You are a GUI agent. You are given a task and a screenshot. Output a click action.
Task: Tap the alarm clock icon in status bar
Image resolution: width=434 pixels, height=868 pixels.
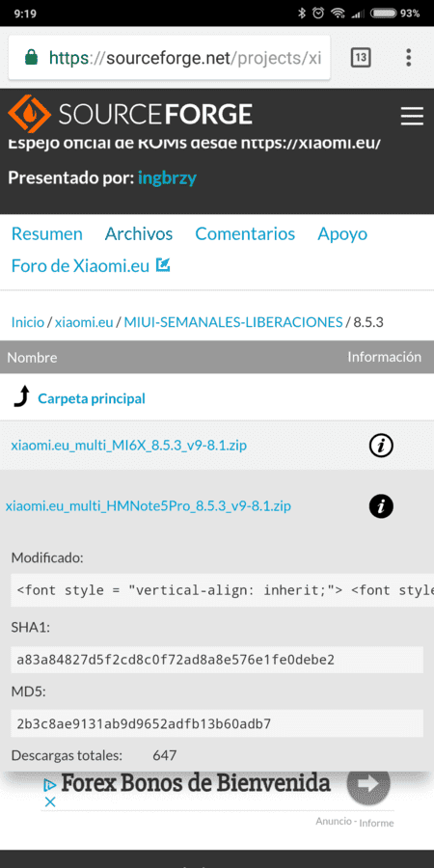click(x=318, y=14)
